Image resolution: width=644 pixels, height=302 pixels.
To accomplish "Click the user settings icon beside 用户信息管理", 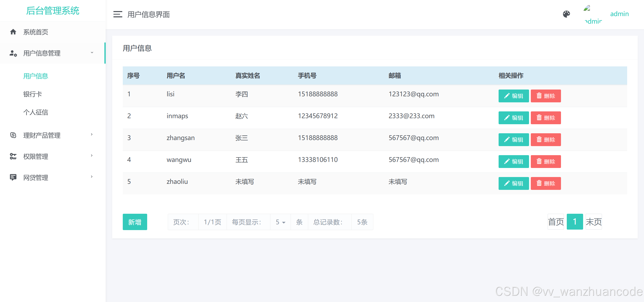I will [13, 53].
